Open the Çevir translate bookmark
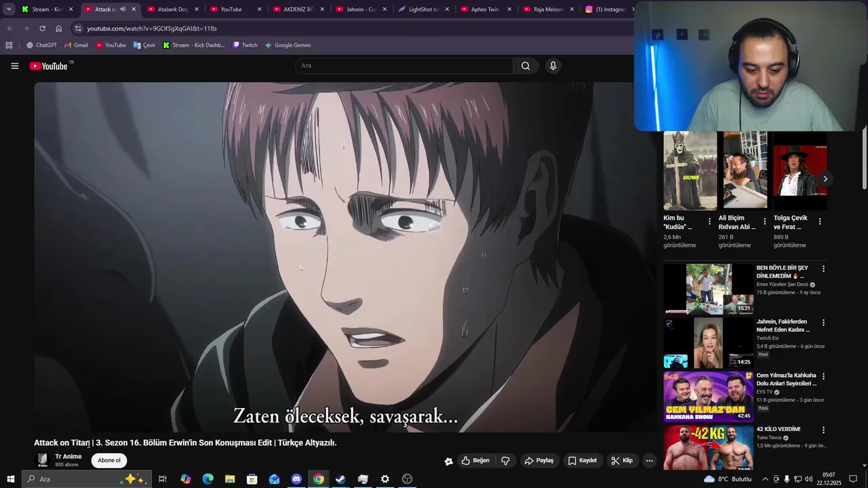The height and width of the screenshot is (488, 868). click(144, 45)
